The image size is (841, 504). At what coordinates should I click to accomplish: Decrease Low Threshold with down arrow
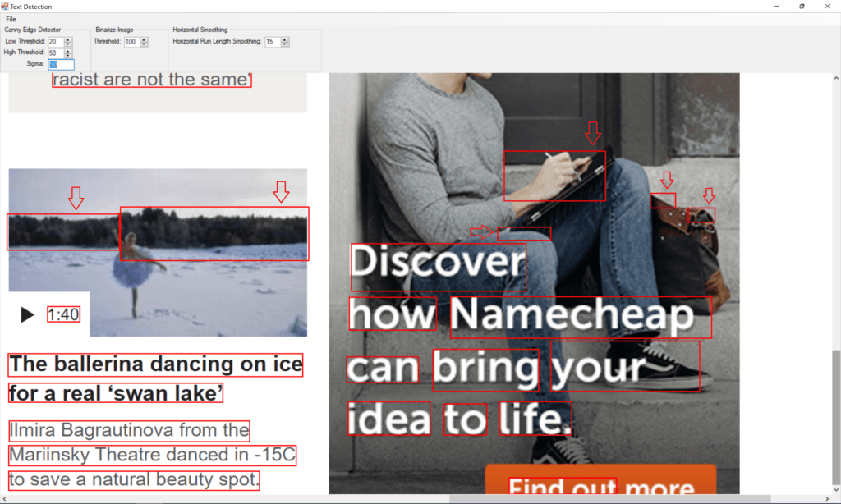tap(68, 44)
